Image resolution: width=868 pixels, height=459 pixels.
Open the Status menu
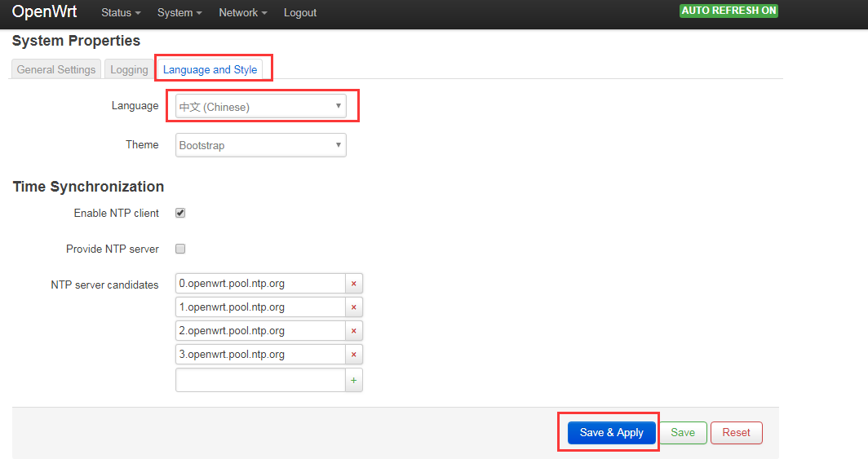tap(121, 13)
